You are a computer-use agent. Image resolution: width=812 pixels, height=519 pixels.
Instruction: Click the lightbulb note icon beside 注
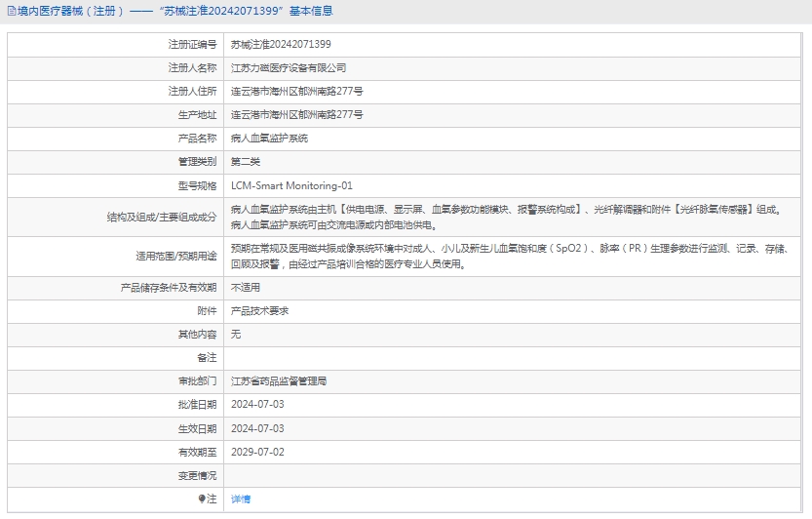click(x=203, y=499)
